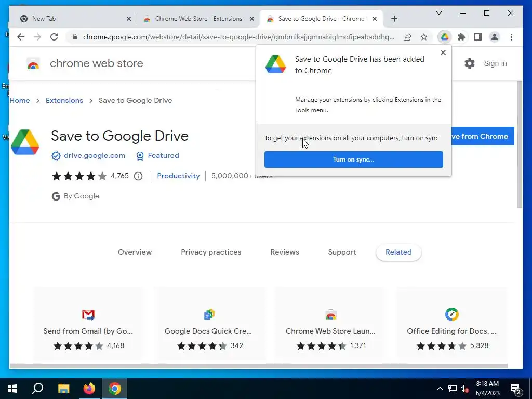Screen dimensions: 532x399
Task: Open the tab search dropdown arrow
Action: 438,13
